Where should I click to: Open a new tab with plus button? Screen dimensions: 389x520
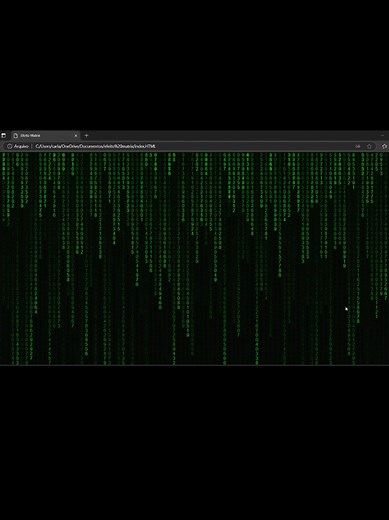[86, 135]
